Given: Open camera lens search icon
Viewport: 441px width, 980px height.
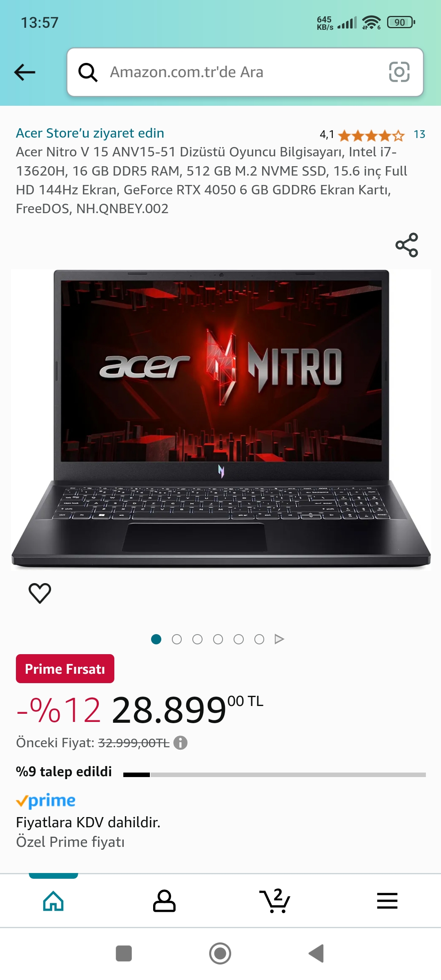Looking at the screenshot, I should pos(399,72).
